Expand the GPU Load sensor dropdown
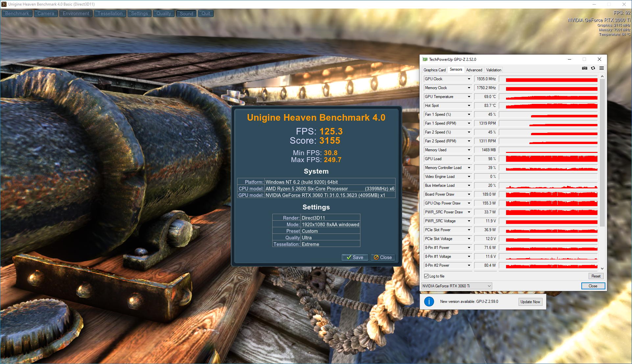This screenshot has width=632, height=364. (x=469, y=159)
